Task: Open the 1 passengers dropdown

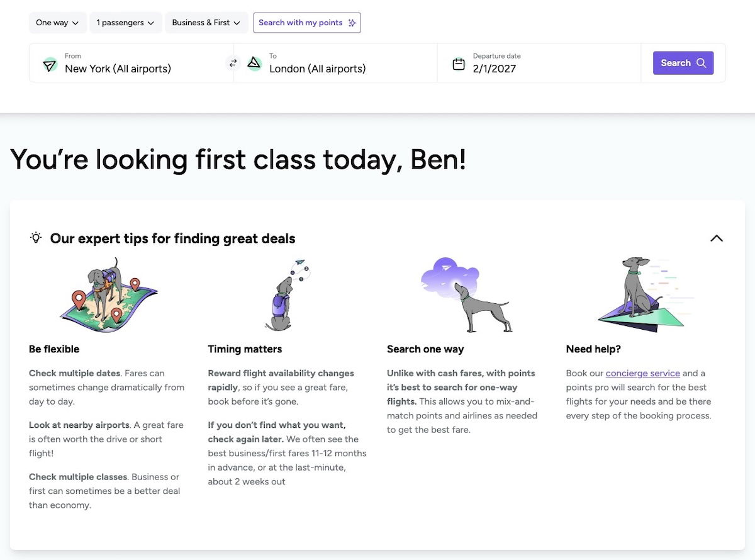Action: [x=125, y=23]
